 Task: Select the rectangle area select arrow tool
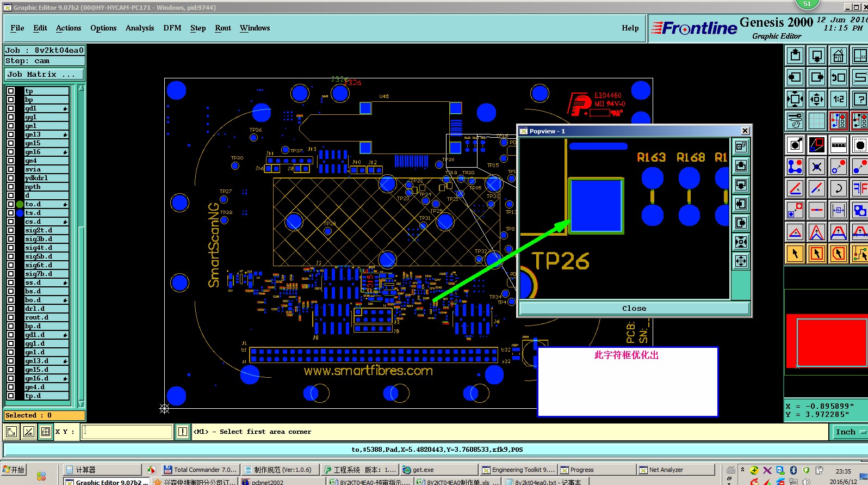(817, 254)
